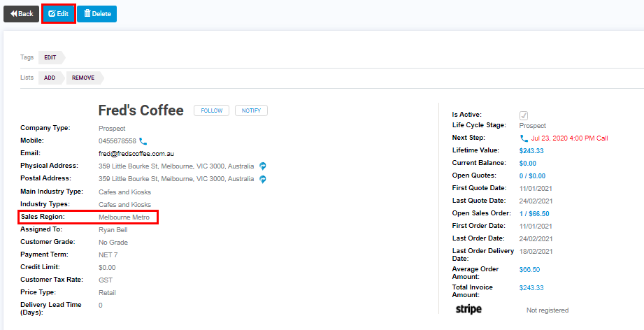Click the Not registered Stripe status
The image size is (644, 330).
(548, 310)
